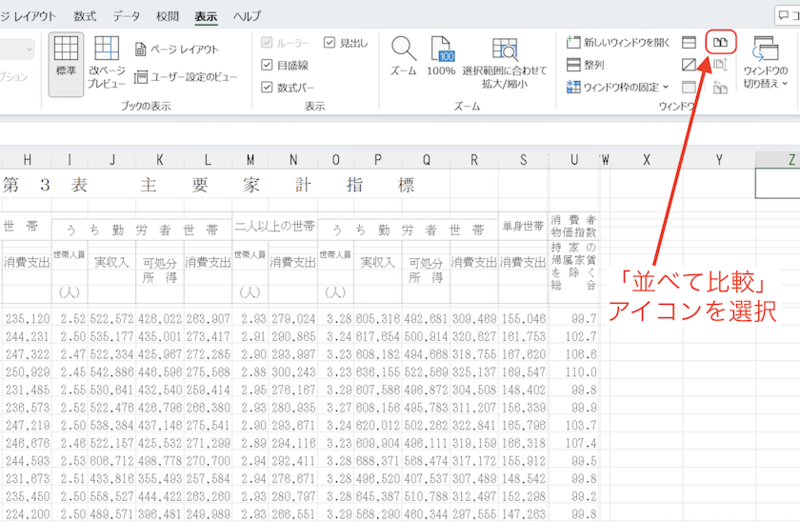
Task: Select the 標準 (Normal) view button
Action: [x=66, y=64]
